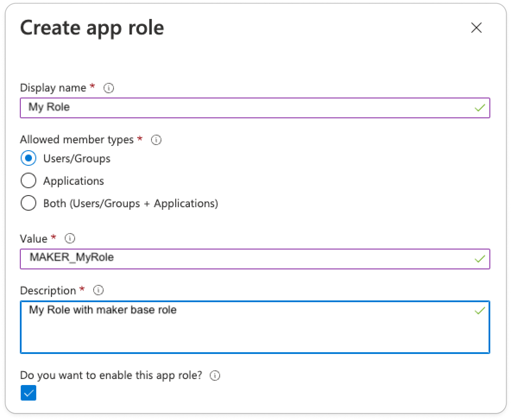This screenshot has height=420, width=511.
Task: Click the info icon next to Value
Action: coord(70,238)
